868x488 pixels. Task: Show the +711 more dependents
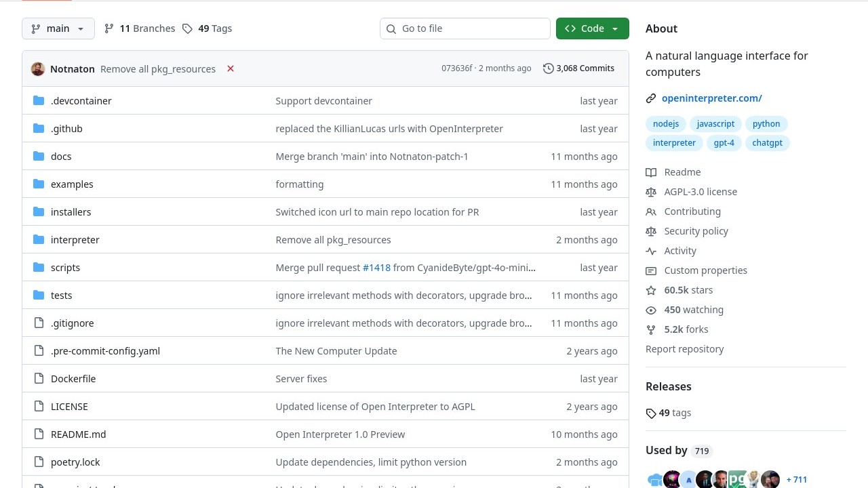[797, 480]
